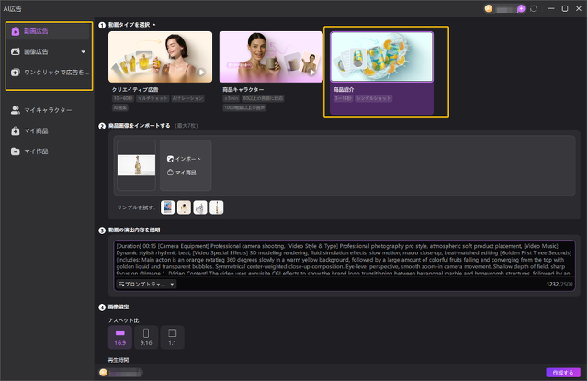Click the 1232/2500 character counter
Viewport: 588px width, 381px height.
[560, 285]
